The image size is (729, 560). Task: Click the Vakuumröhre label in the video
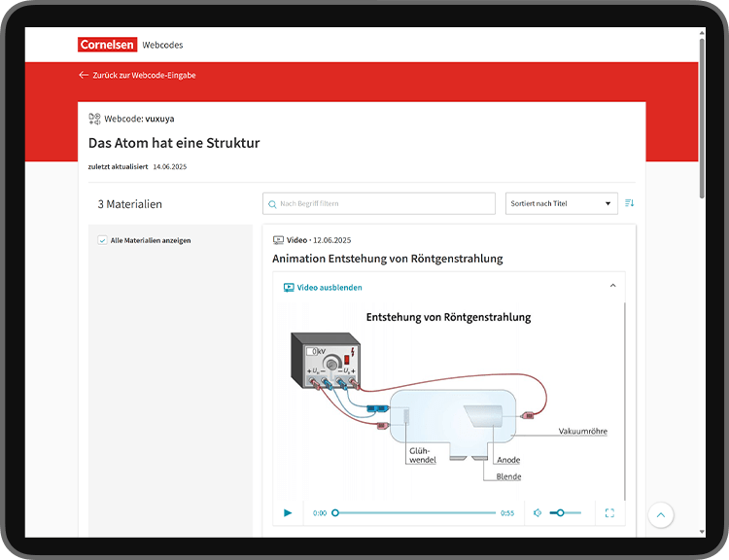tap(582, 431)
